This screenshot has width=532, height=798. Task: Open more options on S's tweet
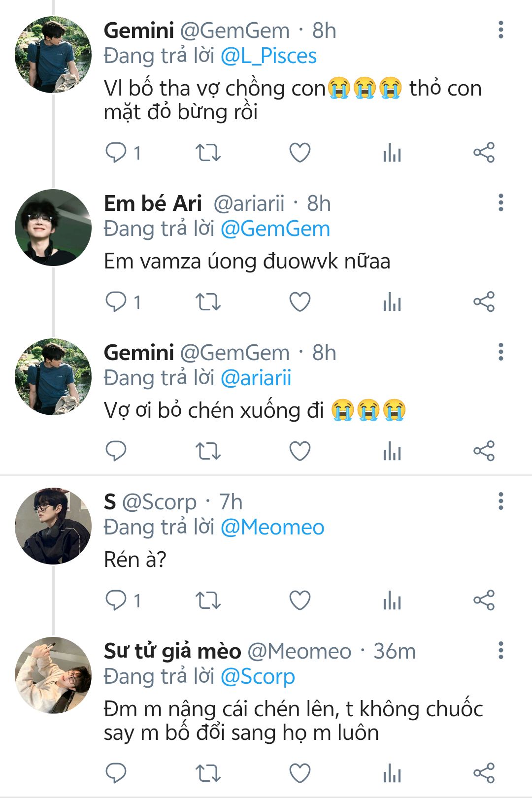500,501
